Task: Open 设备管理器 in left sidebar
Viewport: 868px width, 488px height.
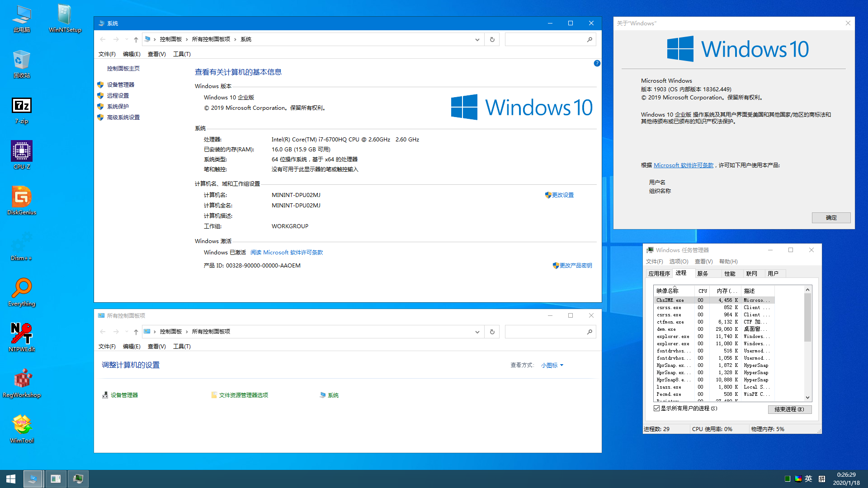Action: pos(120,85)
